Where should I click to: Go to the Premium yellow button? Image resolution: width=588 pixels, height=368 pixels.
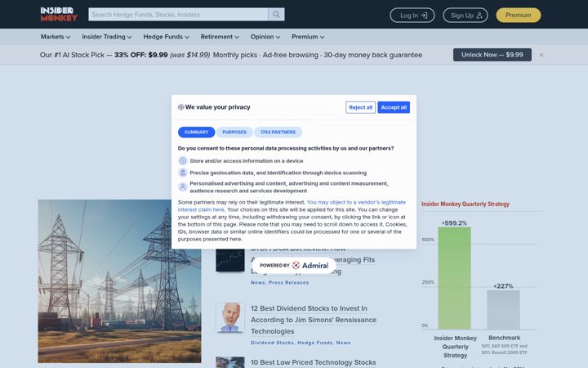click(519, 15)
